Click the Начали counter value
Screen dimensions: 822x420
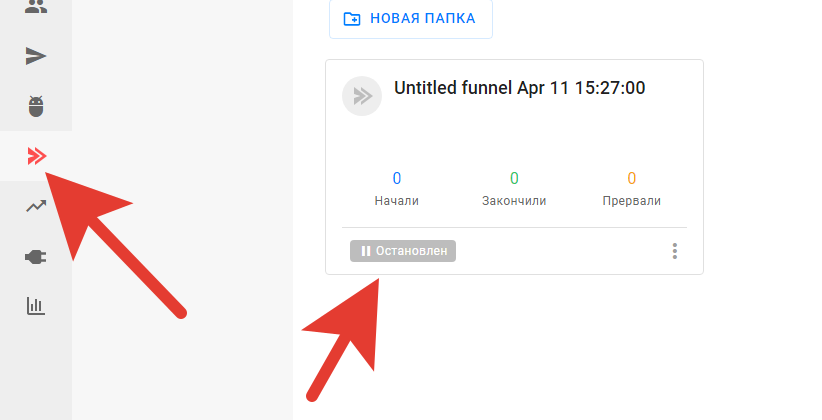[x=397, y=178]
